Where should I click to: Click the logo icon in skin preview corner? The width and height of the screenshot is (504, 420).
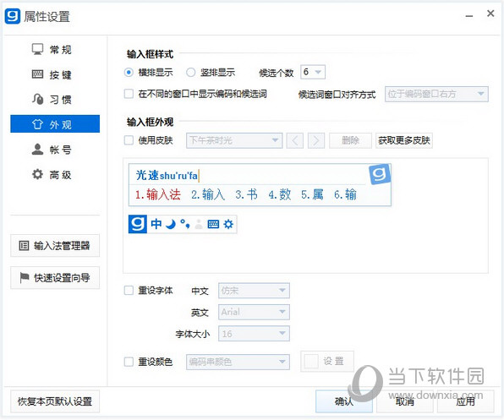380,174
